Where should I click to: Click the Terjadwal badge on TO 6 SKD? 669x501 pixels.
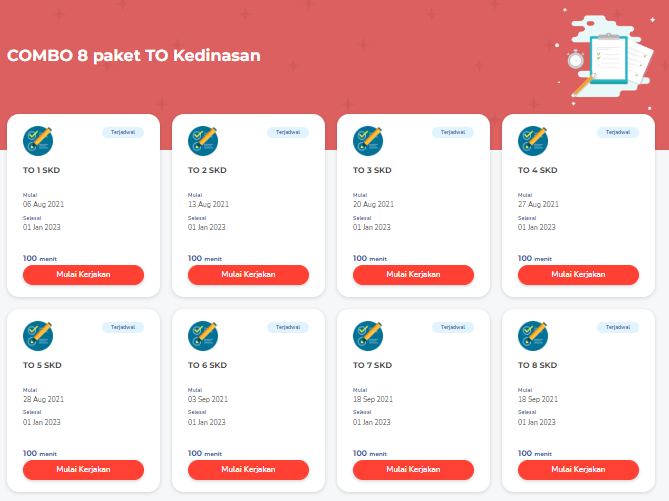[288, 327]
